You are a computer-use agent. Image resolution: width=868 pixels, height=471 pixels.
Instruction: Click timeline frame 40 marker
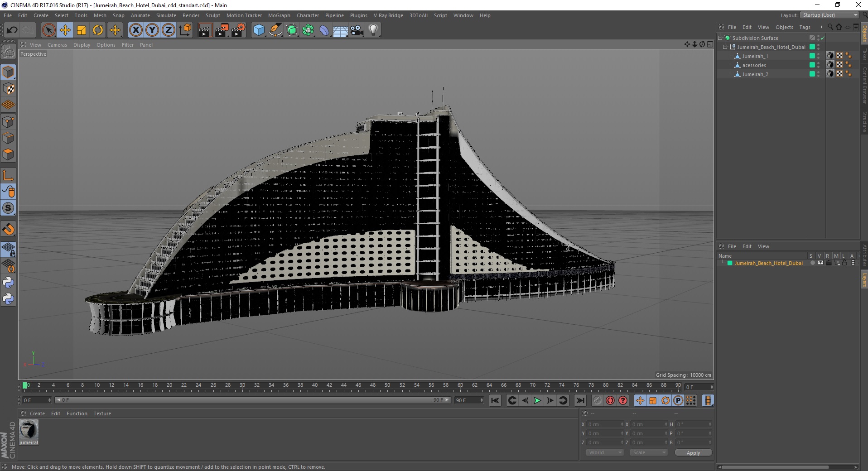pos(315,386)
